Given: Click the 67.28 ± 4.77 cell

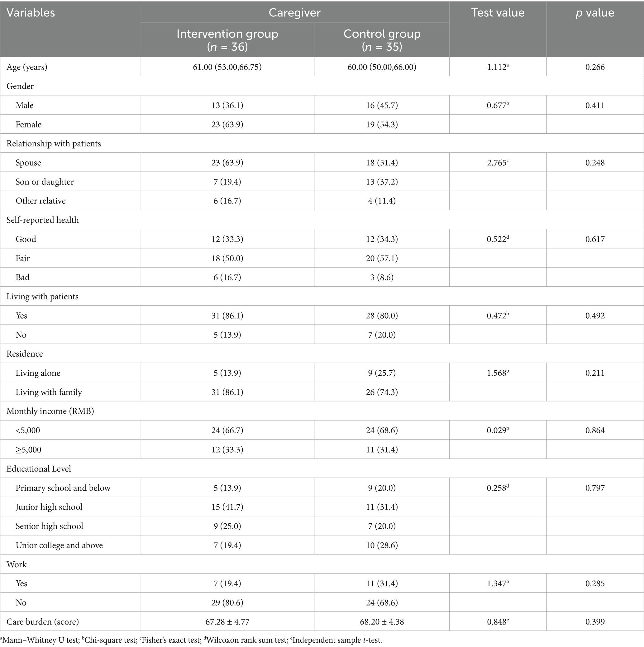Looking at the screenshot, I should (x=227, y=622).
